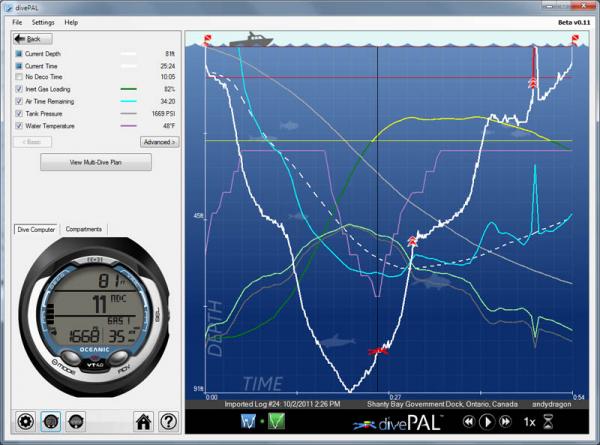
Task: Toggle the Water Temperature checkbox
Action: (19, 126)
